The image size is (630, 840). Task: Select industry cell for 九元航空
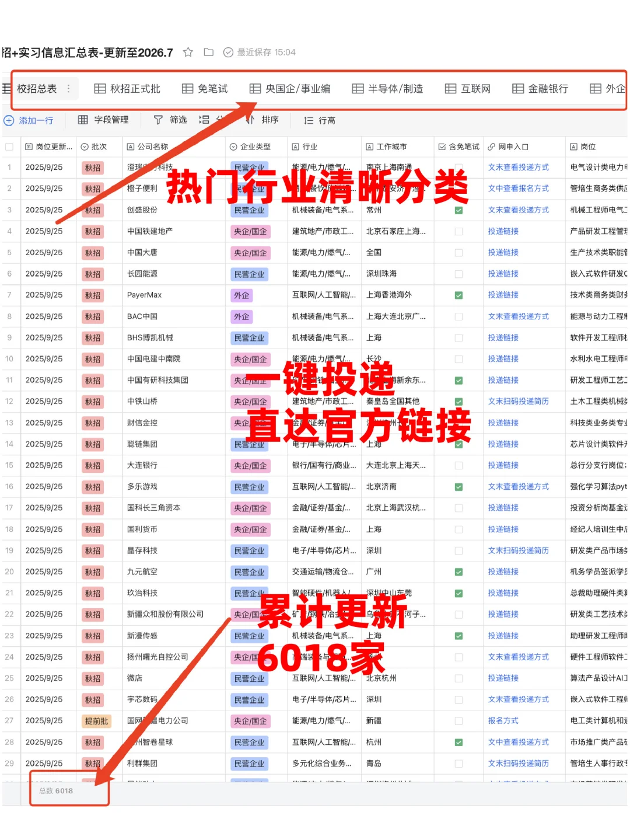pos(324,572)
